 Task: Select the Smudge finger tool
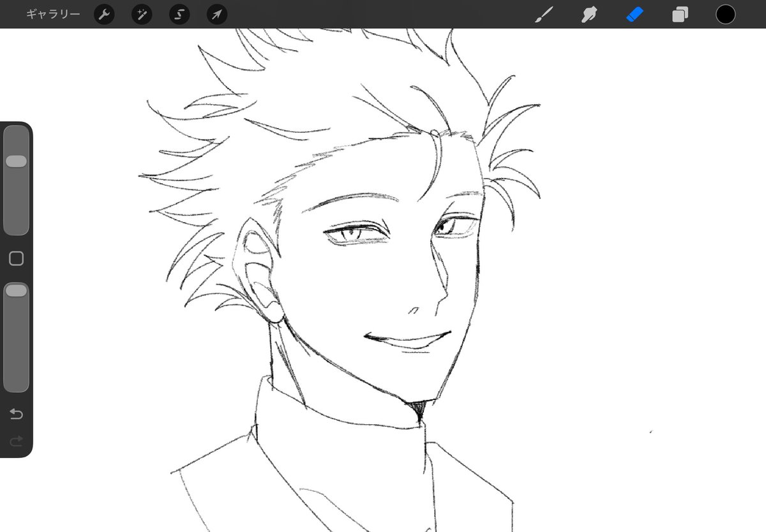[589, 15]
